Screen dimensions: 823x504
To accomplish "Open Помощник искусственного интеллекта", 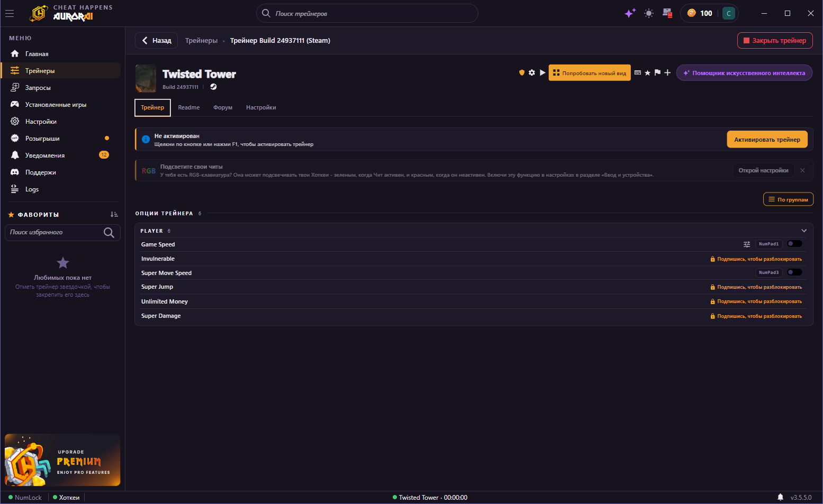I will coord(744,73).
